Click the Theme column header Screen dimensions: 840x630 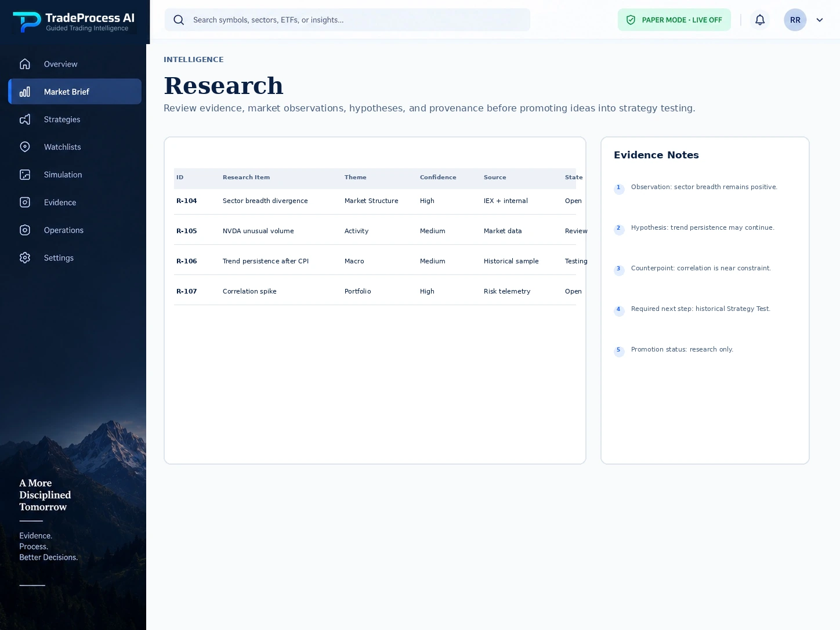[356, 178]
